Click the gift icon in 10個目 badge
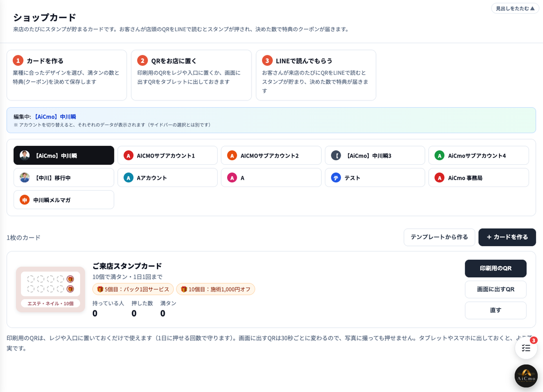This screenshot has width=543, height=392. coord(184,289)
